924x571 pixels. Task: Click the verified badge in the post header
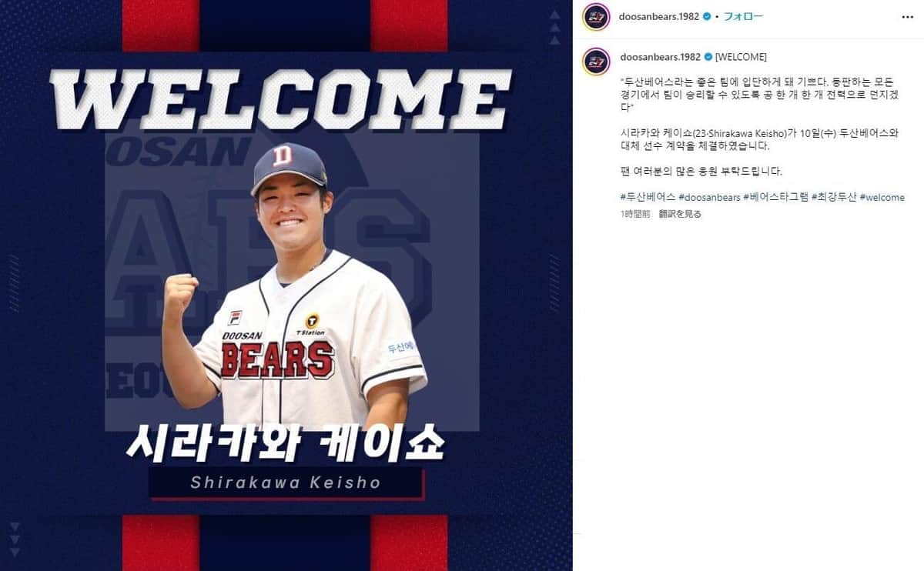click(x=705, y=15)
